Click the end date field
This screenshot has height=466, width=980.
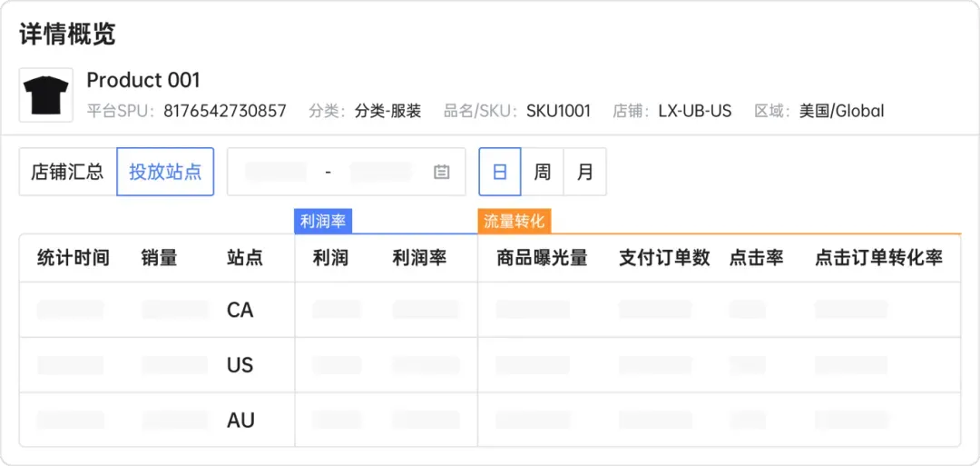(x=381, y=172)
